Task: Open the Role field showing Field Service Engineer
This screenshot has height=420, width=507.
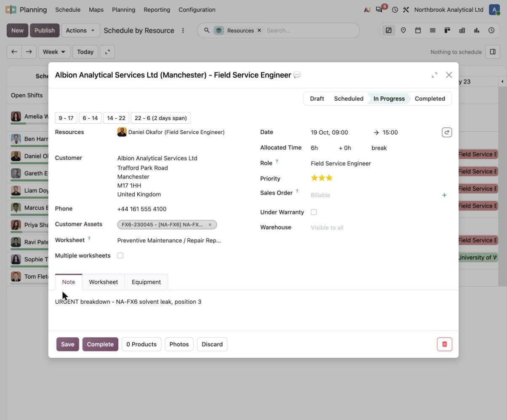Action: pyautogui.click(x=381, y=164)
